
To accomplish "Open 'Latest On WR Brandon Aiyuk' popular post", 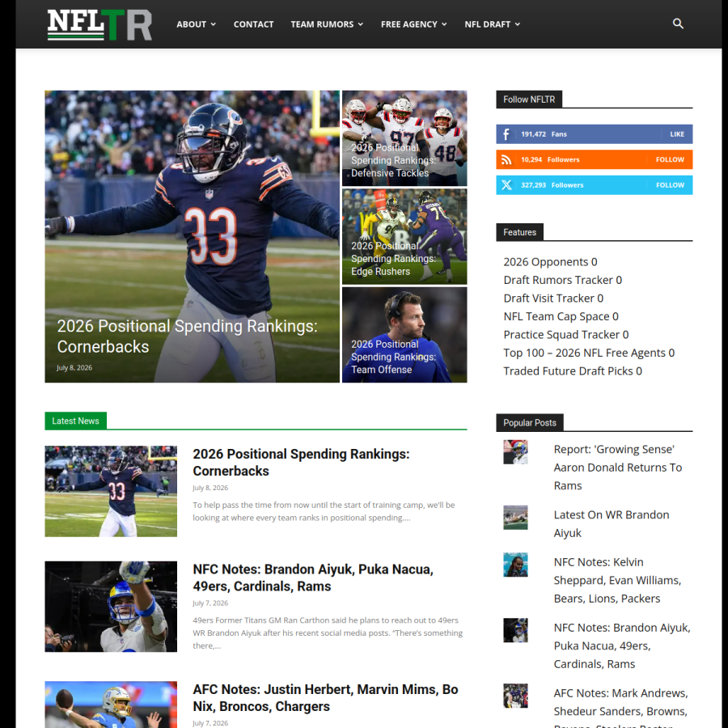I will coord(611,523).
